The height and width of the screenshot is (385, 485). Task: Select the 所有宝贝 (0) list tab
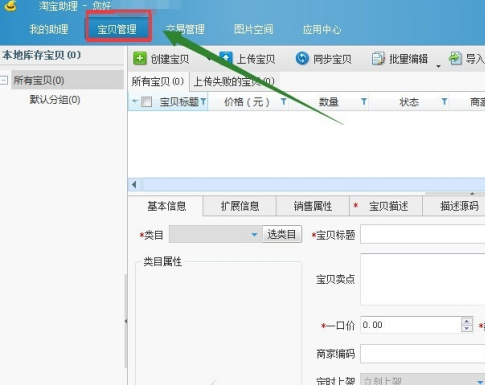(x=158, y=81)
